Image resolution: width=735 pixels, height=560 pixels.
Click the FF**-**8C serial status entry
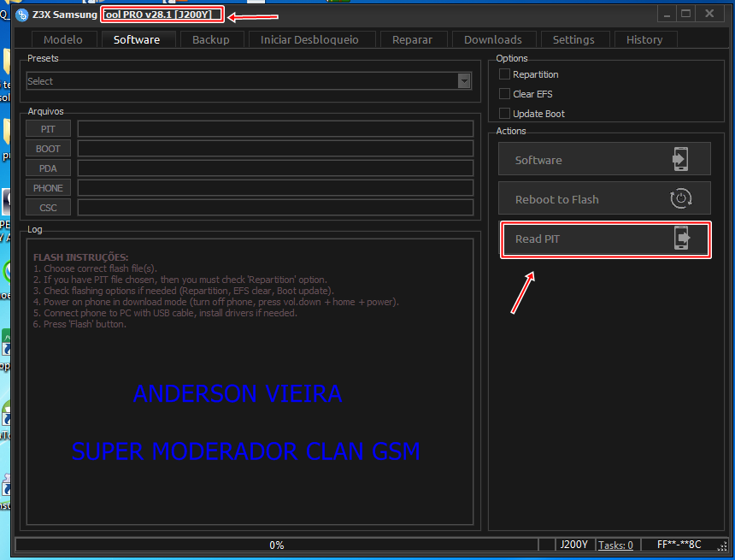coord(679,544)
